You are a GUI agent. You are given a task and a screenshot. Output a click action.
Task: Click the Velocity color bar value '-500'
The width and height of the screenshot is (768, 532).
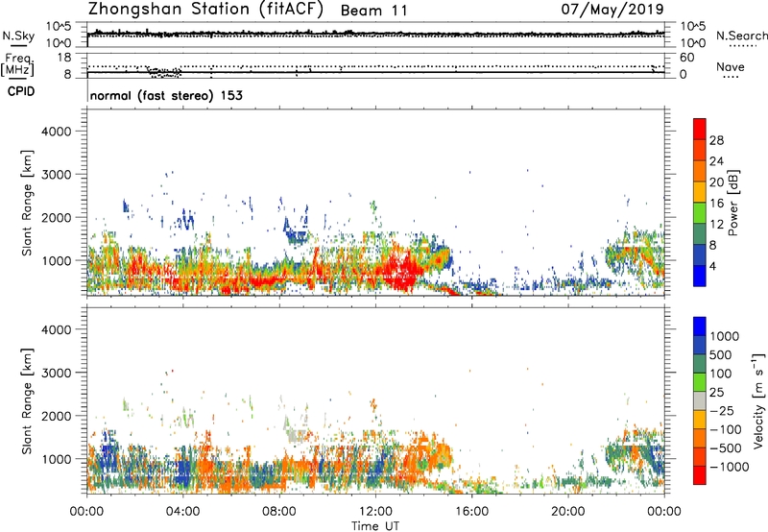click(726, 447)
